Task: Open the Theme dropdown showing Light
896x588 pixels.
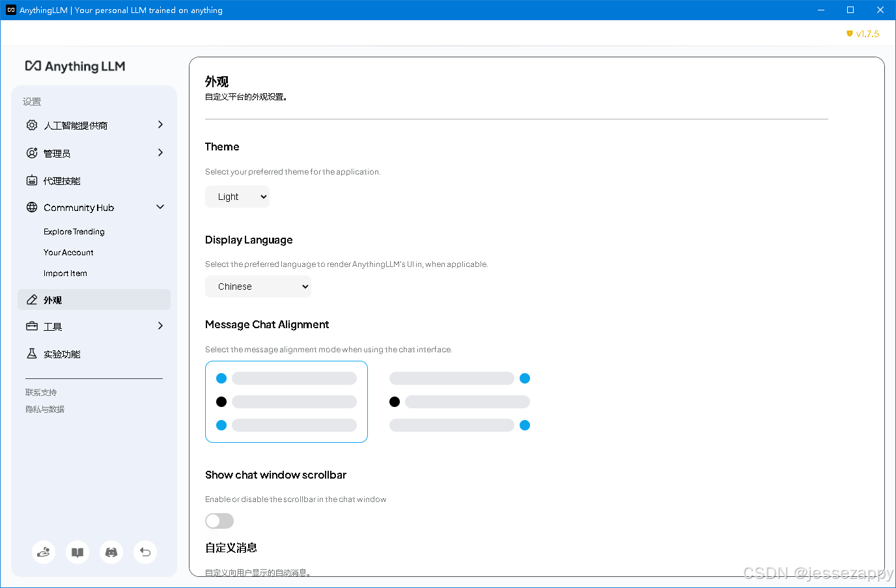Action: tap(237, 197)
